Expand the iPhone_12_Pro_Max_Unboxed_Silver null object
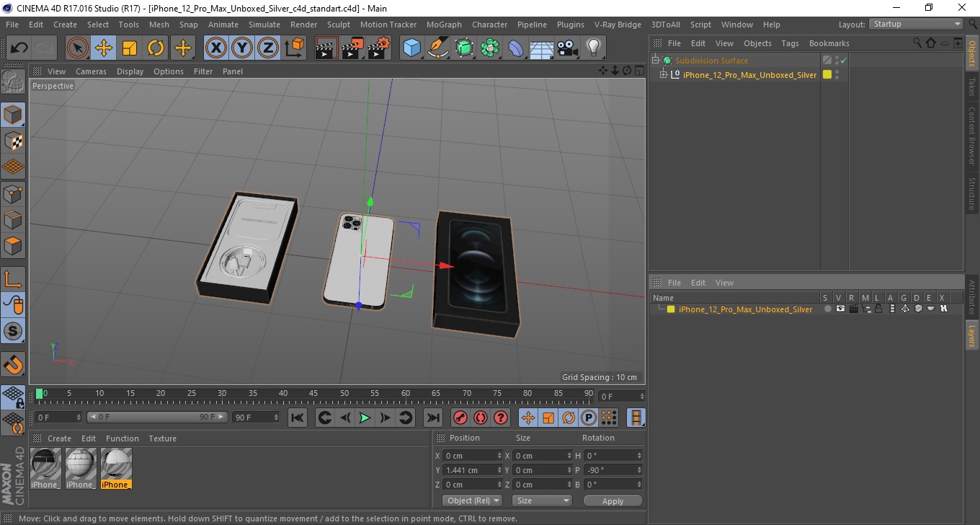Image resolution: width=980 pixels, height=525 pixels. pos(664,74)
